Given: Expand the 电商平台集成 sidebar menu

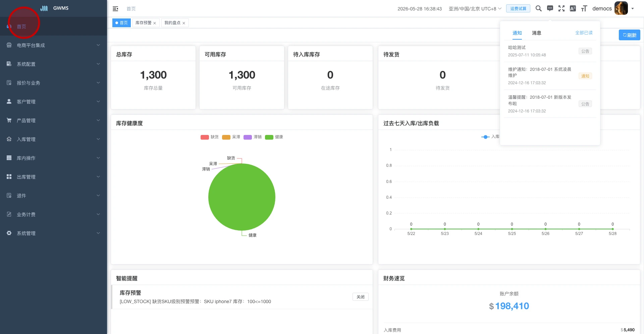Looking at the screenshot, I should pos(54,45).
